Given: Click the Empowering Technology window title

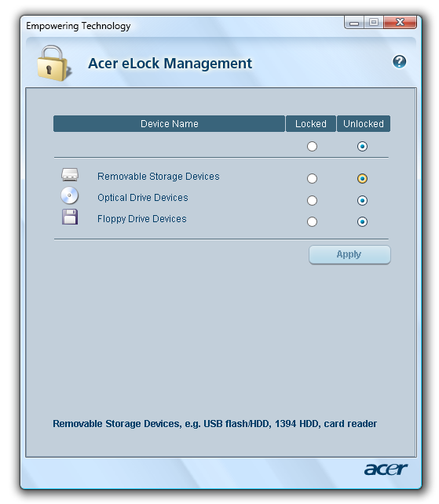Looking at the screenshot, I should (79, 26).
